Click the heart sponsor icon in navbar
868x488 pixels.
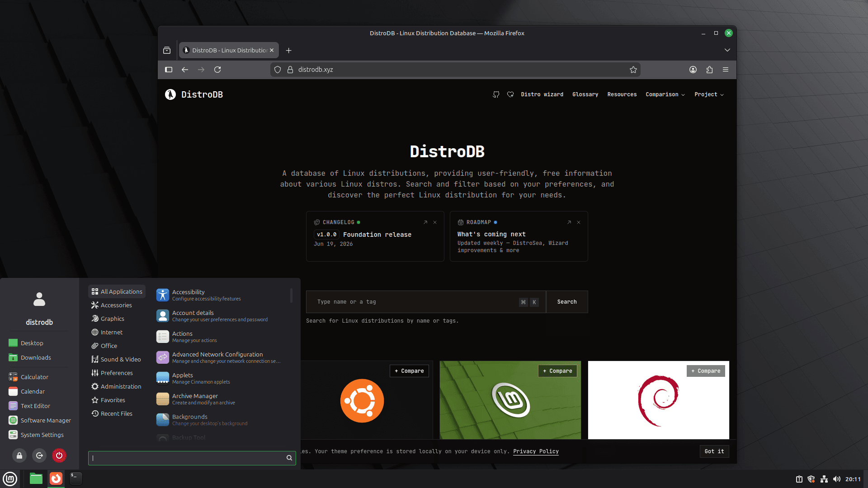(x=510, y=94)
